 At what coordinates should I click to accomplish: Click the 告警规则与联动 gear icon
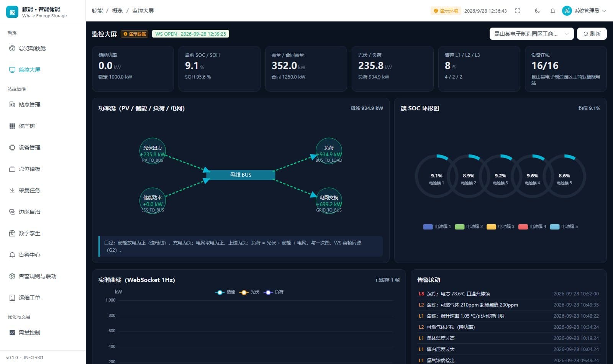pos(12,276)
